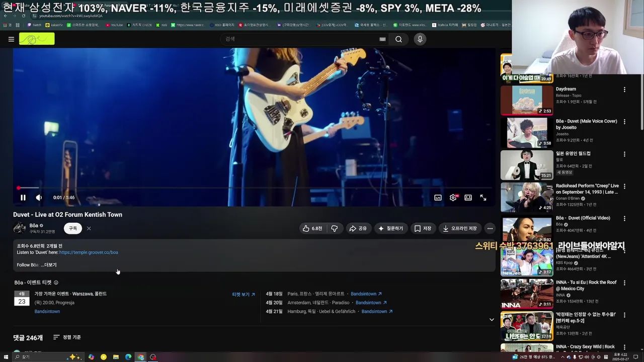Switch to theater mode view

click(468, 198)
